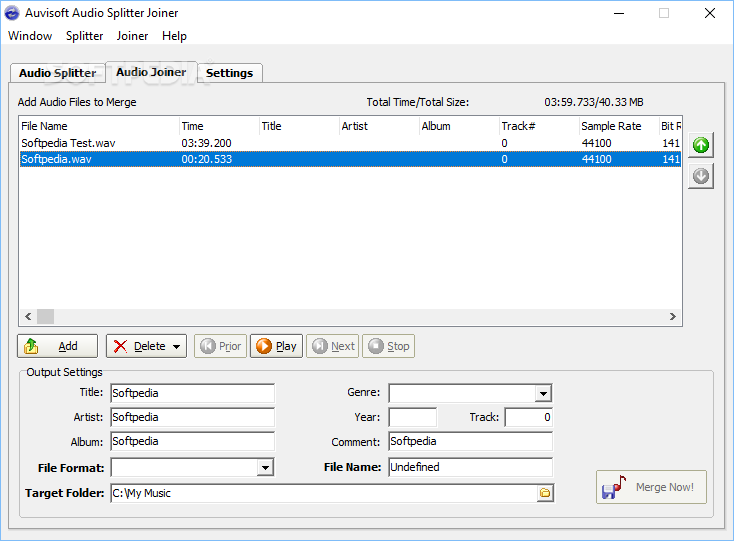The width and height of the screenshot is (734, 541).
Task: Click the Track# column header
Action: point(539,126)
